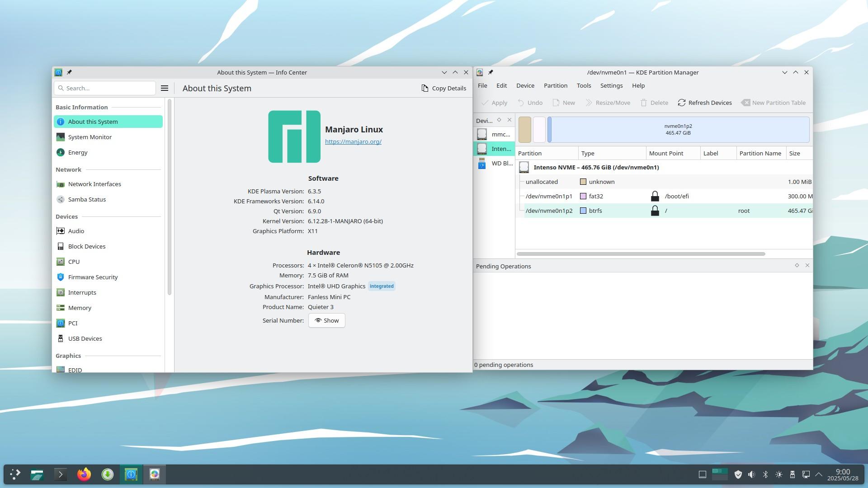This screenshot has height=488, width=868.
Task: Open the CPU info page
Action: pyautogui.click(x=108, y=262)
